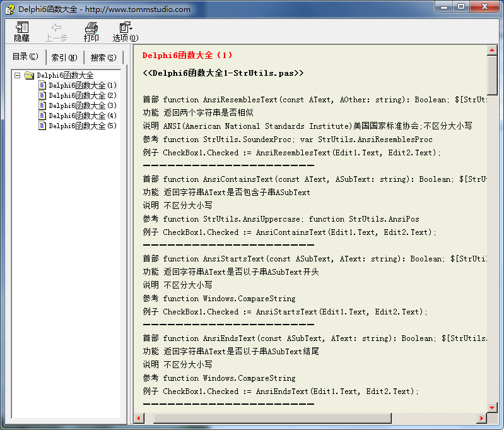Select the Delphi6函数大全(3) page icon
This screenshot has width=504, height=430.
42,105
